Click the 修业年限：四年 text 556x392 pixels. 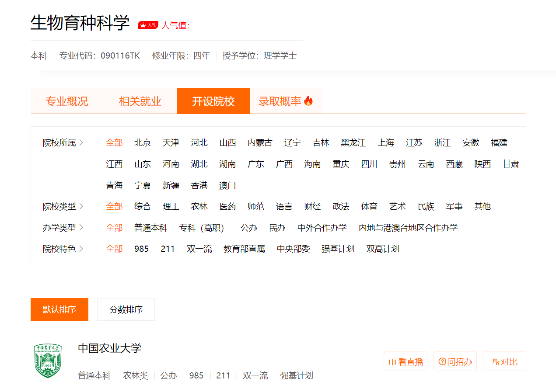[181, 56]
